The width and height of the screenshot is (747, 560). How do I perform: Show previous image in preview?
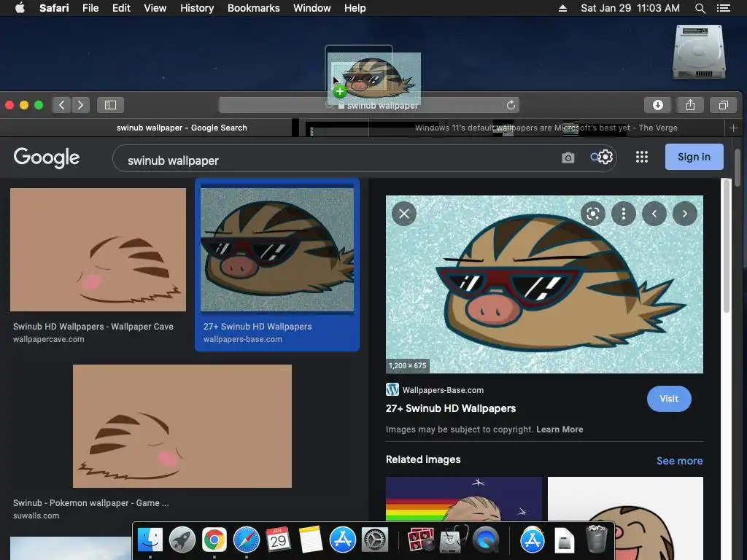(654, 214)
